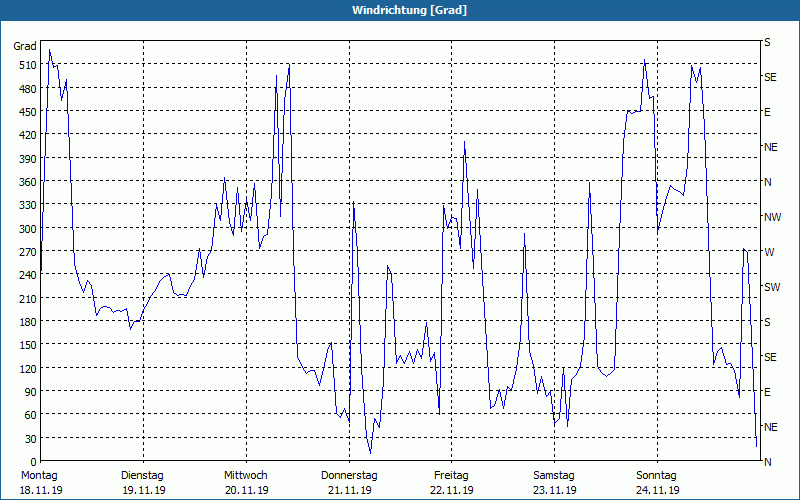Click the E compass label level with 90
Screen dimensions: 800x500
pos(767,392)
